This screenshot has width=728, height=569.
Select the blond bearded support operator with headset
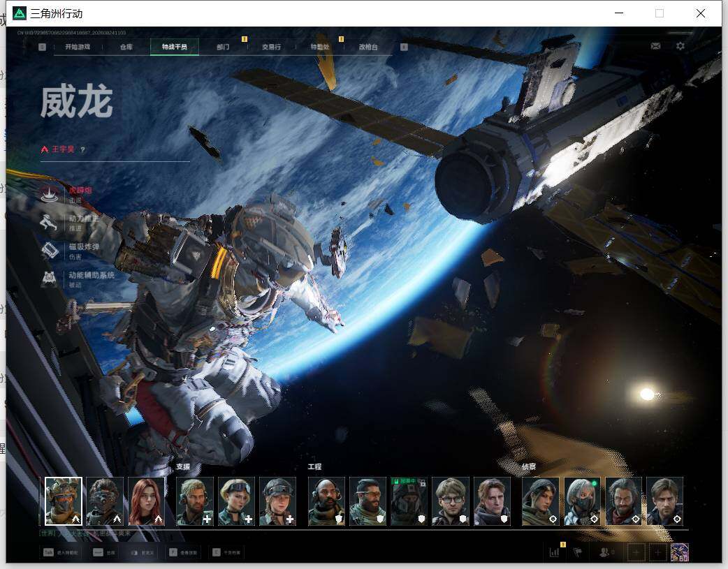point(195,501)
